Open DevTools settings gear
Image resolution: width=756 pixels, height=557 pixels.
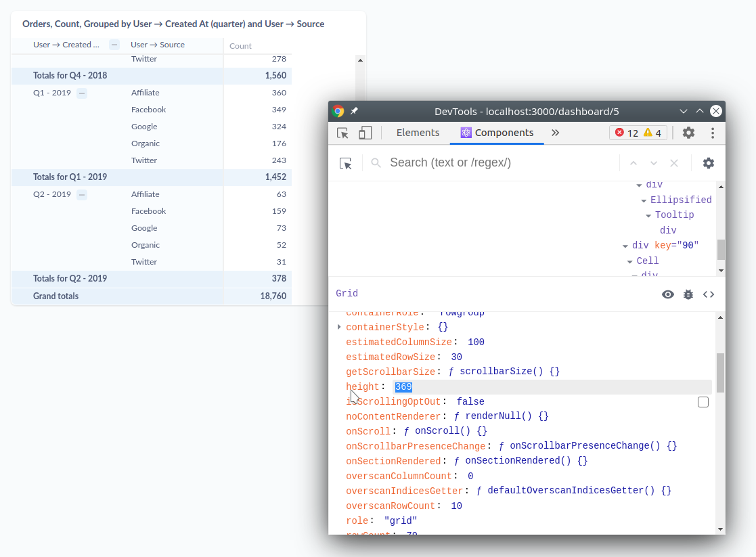pos(688,133)
